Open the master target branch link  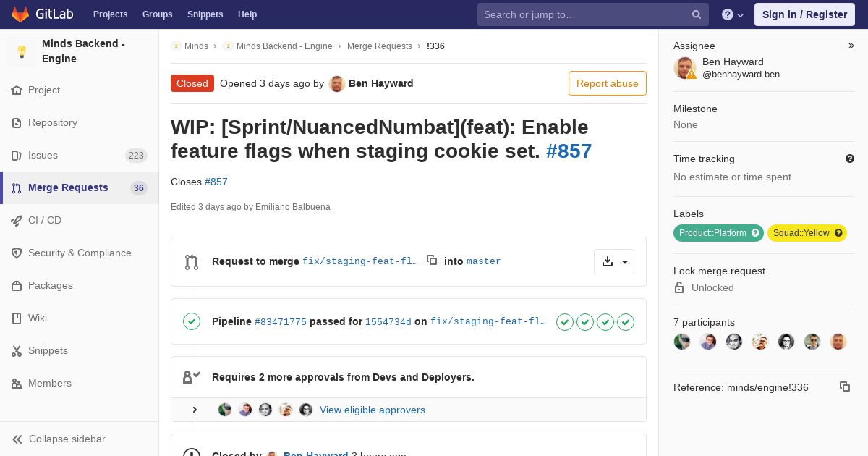coord(484,261)
